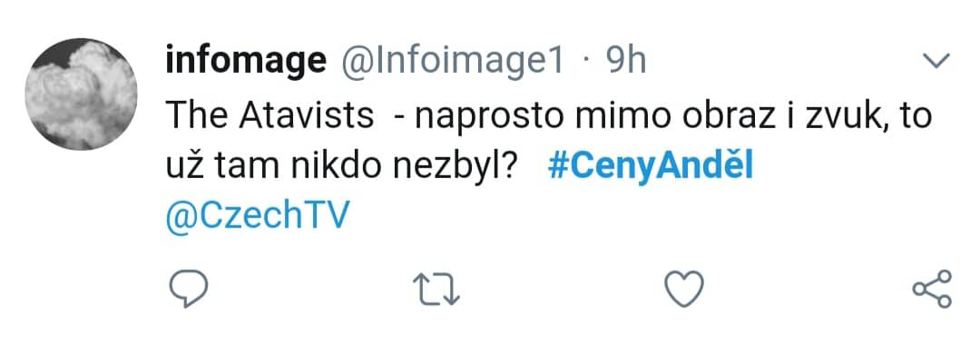Viewport: 980px width, 347px height.
Task: Click the heart like icon
Action: point(684,289)
